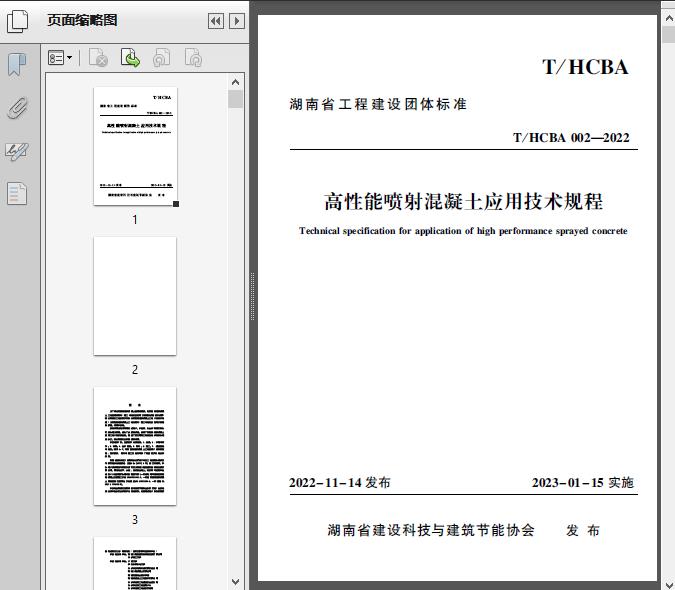Expand panel using right-arrow button
Screen dimensions: 675x590
tap(237, 21)
